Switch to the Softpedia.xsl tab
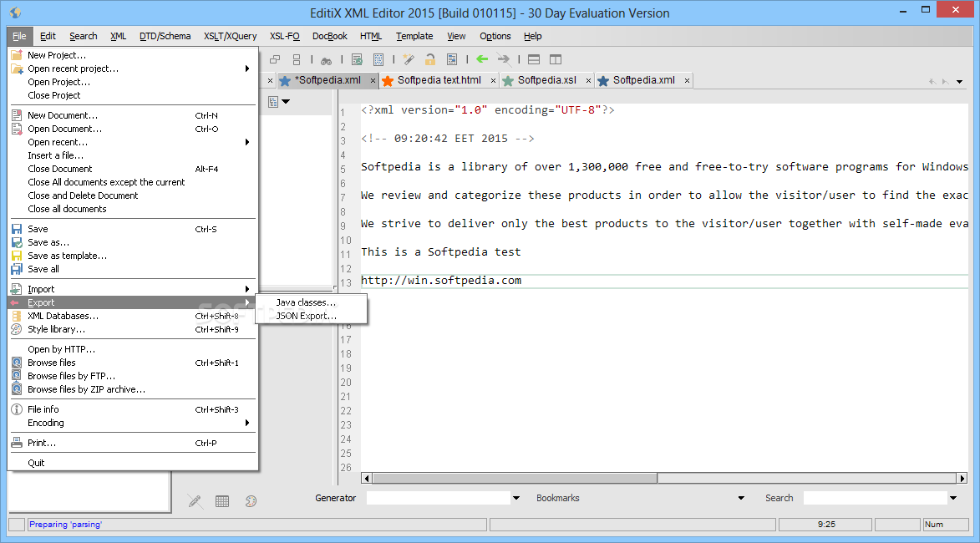This screenshot has width=980, height=543. click(547, 80)
